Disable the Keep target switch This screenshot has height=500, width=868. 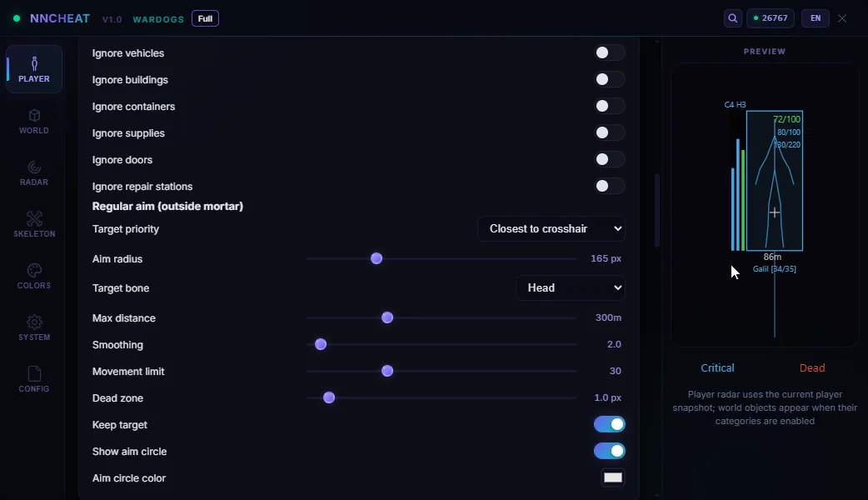click(609, 424)
